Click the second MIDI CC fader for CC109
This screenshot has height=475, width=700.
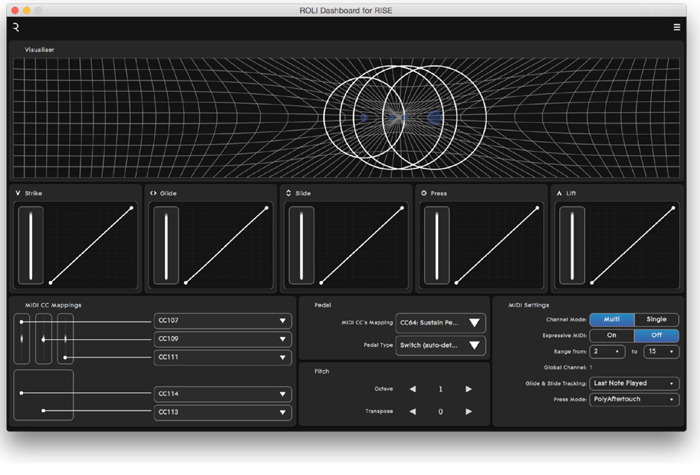coord(43,339)
